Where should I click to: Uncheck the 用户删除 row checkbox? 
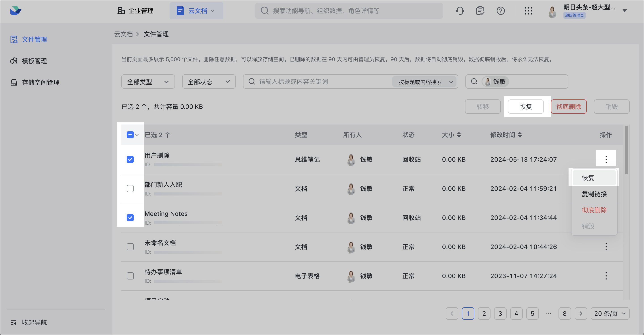point(130,159)
